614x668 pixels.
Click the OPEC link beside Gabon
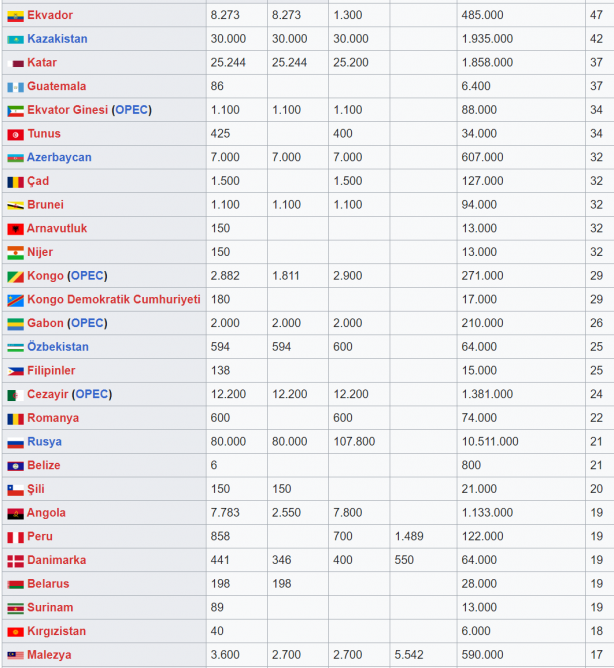pyautogui.click(x=87, y=323)
